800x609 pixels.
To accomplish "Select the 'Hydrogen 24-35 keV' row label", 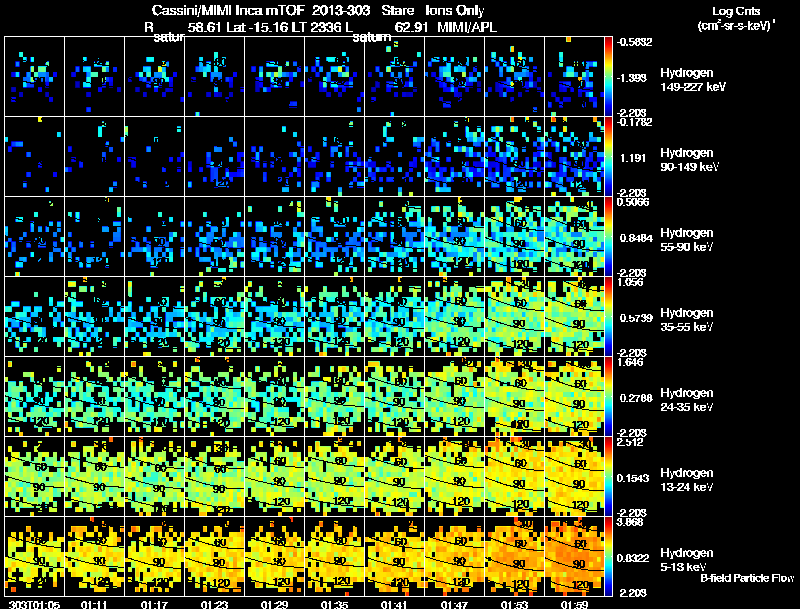I will (687, 400).
